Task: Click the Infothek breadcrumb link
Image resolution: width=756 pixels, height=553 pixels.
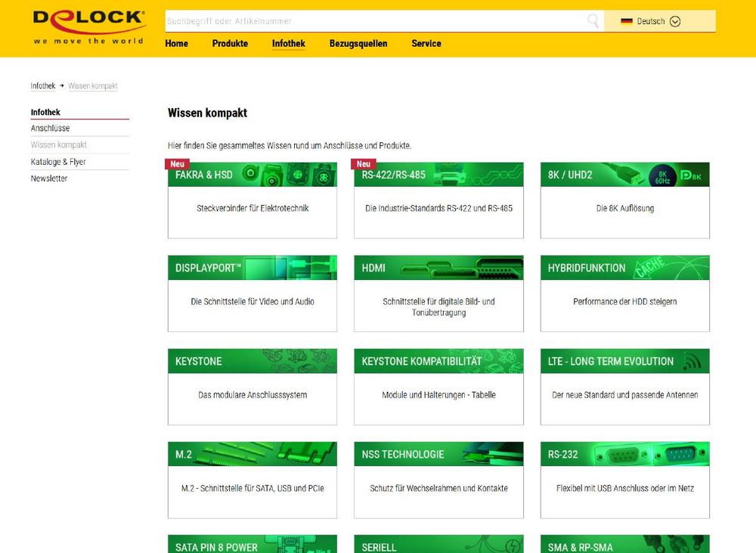Action: (43, 86)
